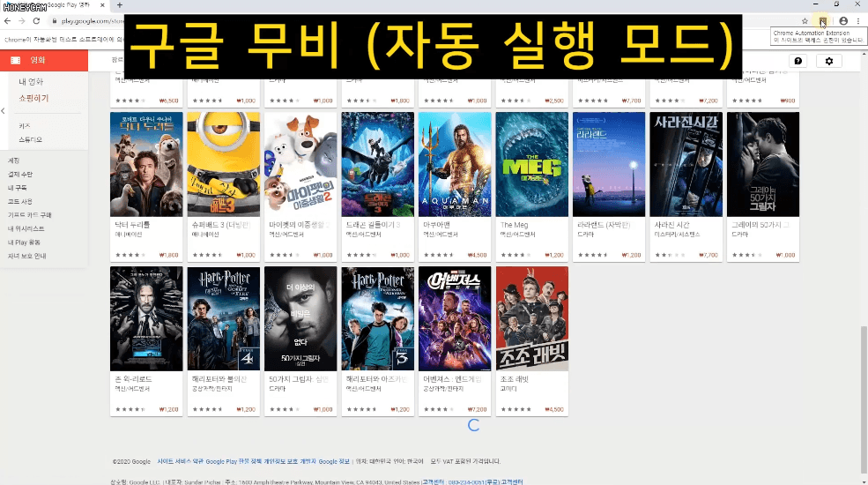Open the Chrome Automation Extension icon
Screen dimensions: 868x485
pyautogui.click(x=823, y=21)
